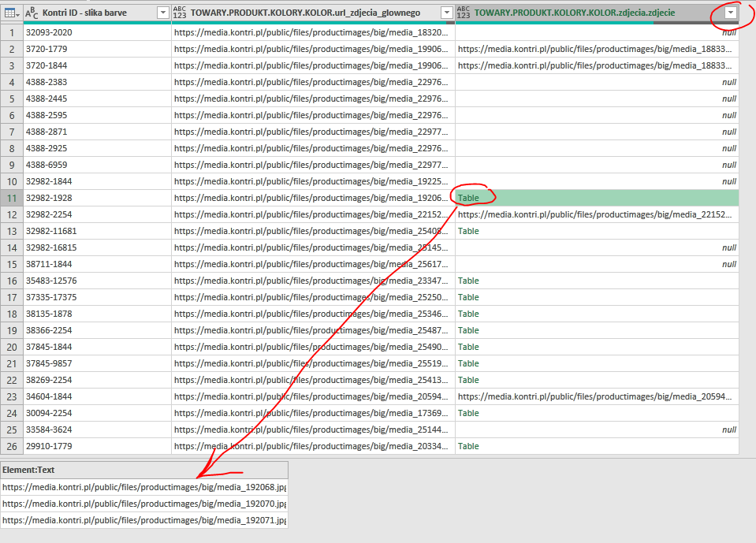
Task: Click ABC123 type icon of zdjecia.zdjecie column
Action: tap(464, 13)
